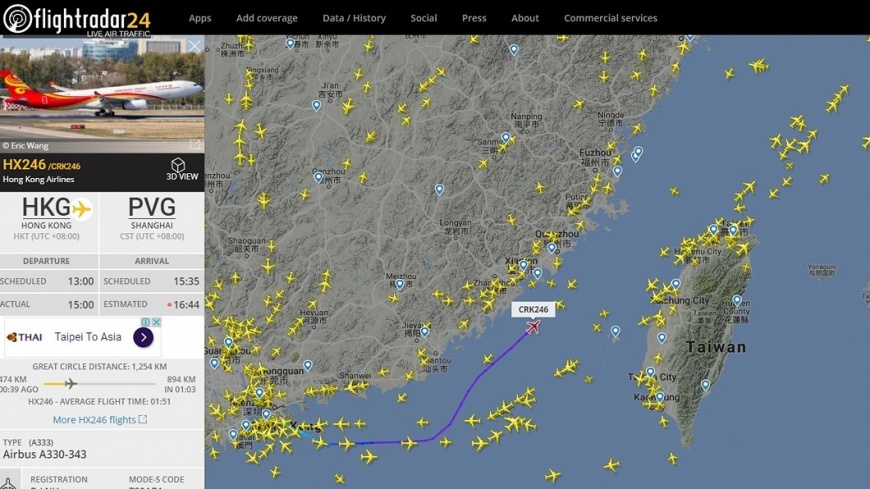Select the highlighted red CRK246 plane on map
870x489 pixels.
[x=533, y=327]
